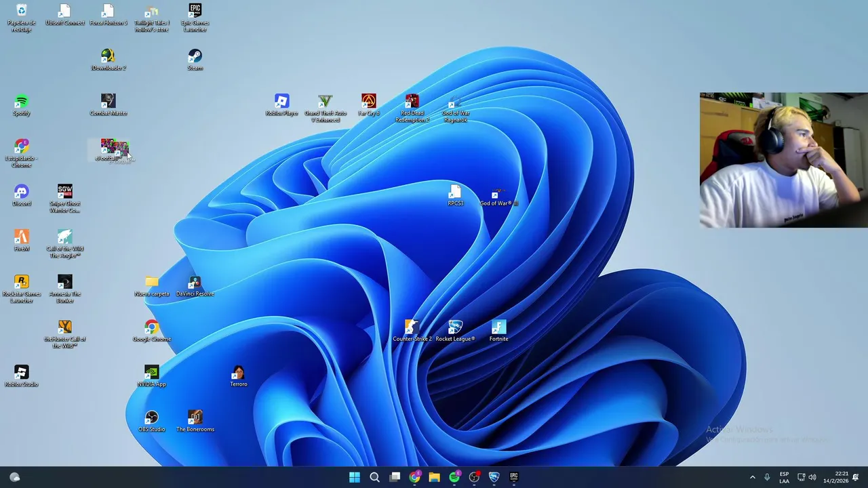Viewport: 868px width, 488px height.
Task: Select Call of the Wild The Angler shortcut
Action: tap(64, 243)
